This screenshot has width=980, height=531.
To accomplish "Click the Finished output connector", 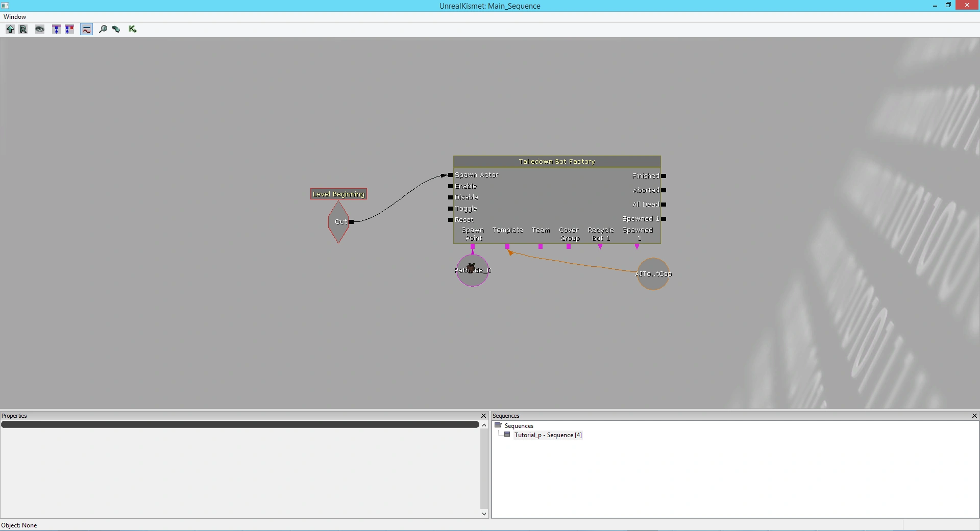I will click(664, 176).
